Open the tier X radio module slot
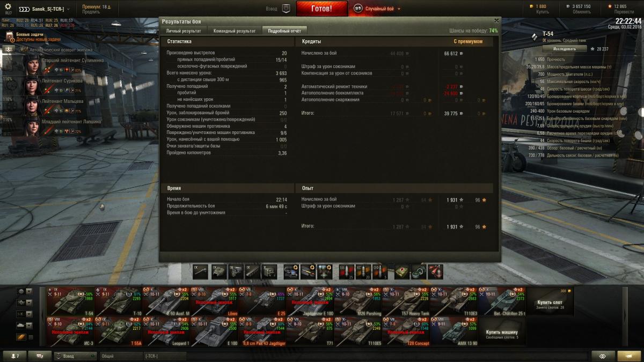The width and height of the screenshot is (644, 362). pyautogui.click(x=270, y=271)
